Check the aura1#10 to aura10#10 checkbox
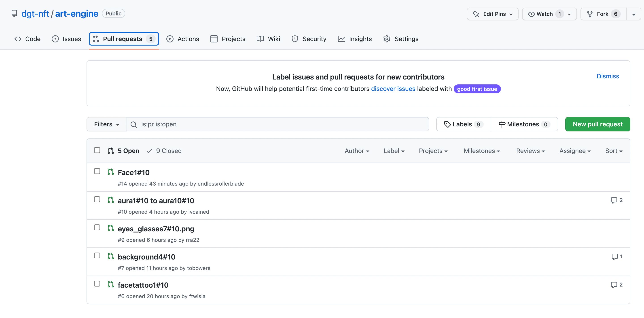 point(97,199)
